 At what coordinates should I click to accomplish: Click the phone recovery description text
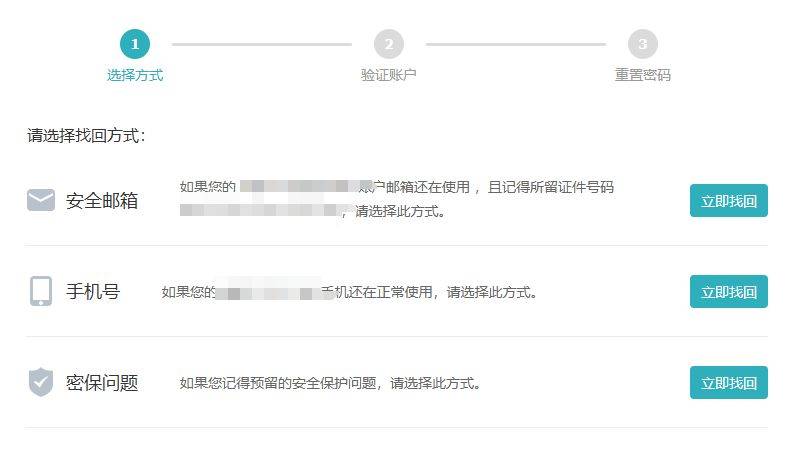(x=349, y=292)
